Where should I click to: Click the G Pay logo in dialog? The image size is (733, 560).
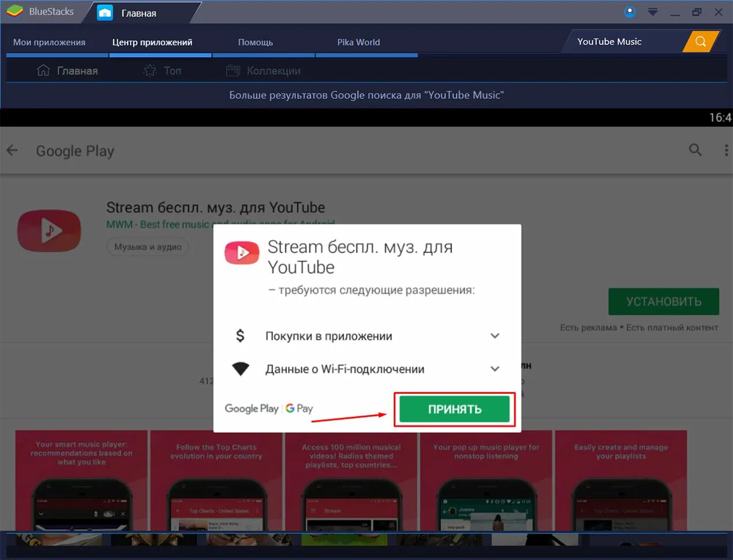[x=299, y=409]
